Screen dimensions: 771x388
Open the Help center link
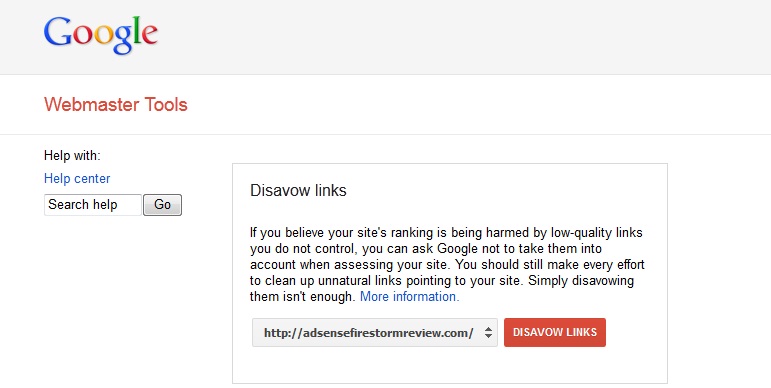[x=77, y=179]
